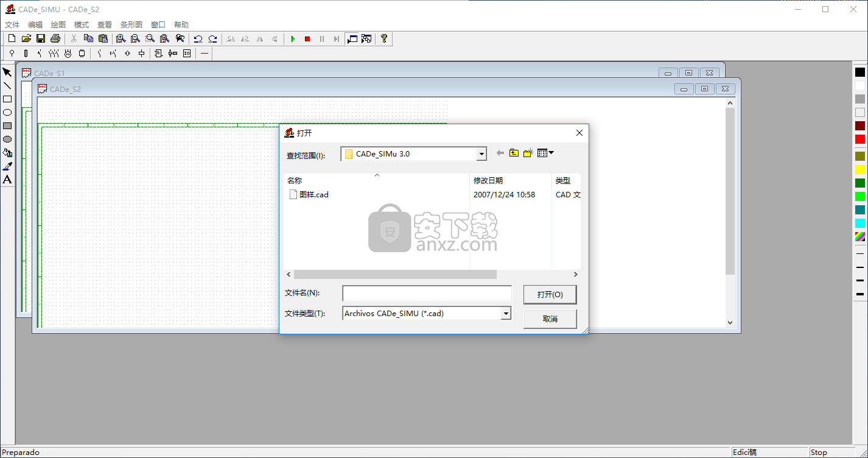This screenshot has width=868, height=458.
Task: Select the eyedropper color picker tool
Action: [x=7, y=166]
